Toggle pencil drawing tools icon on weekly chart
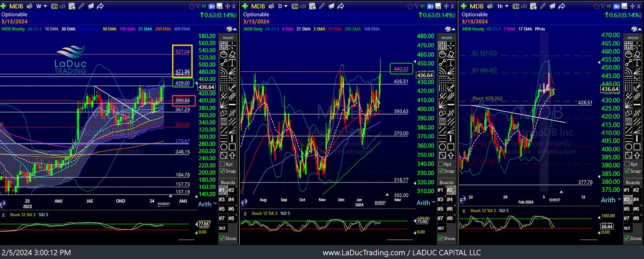 click(81, 6)
